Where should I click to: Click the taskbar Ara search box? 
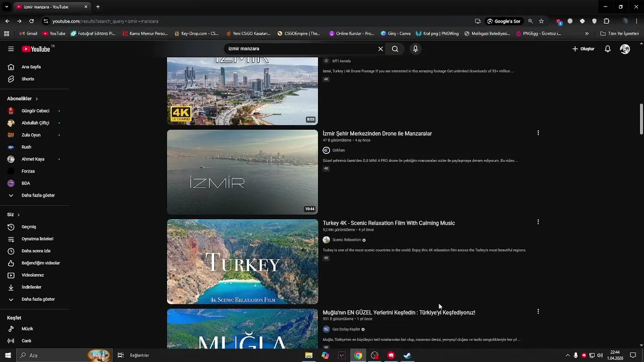pyautogui.click(x=64, y=355)
